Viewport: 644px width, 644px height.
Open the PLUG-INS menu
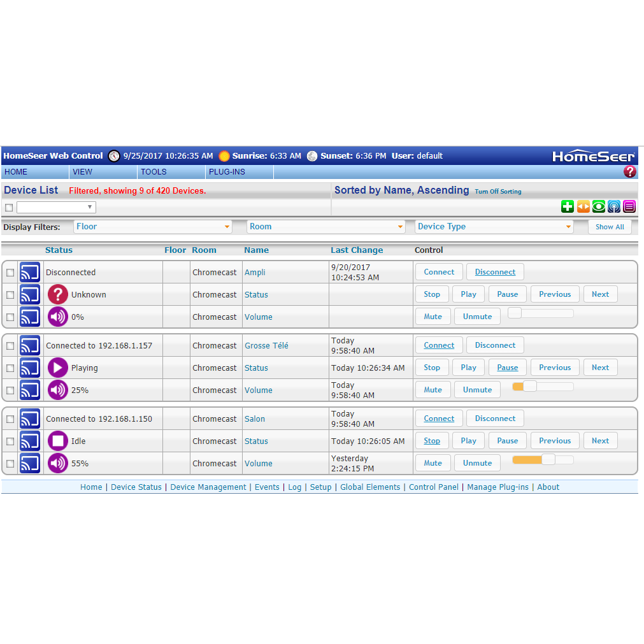pyautogui.click(x=227, y=172)
